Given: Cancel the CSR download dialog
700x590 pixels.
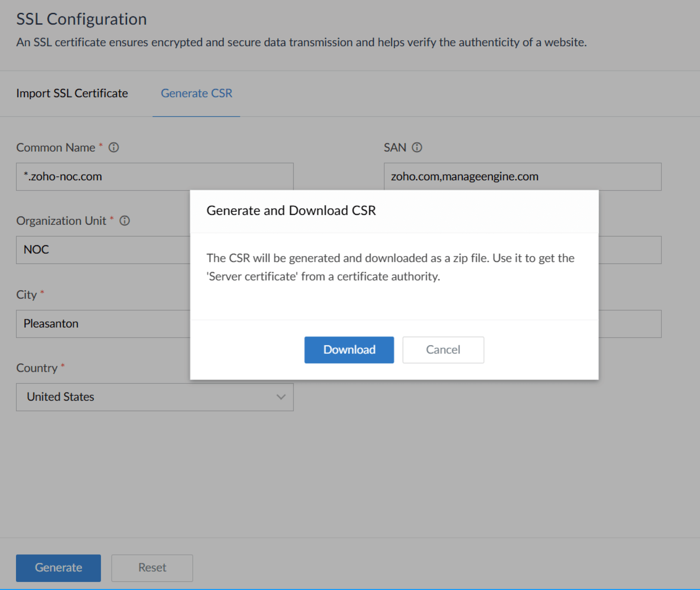Looking at the screenshot, I should click(443, 350).
